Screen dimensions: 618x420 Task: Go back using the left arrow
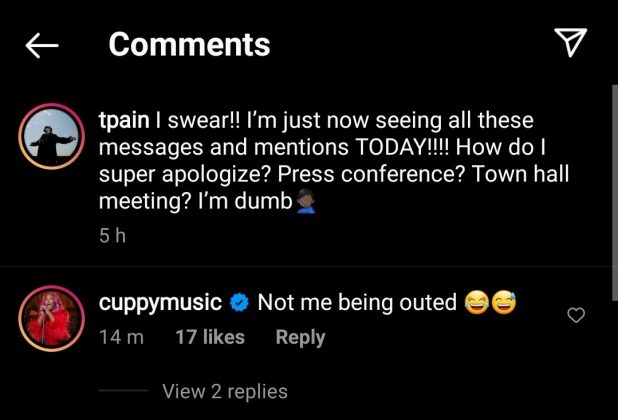[42, 44]
